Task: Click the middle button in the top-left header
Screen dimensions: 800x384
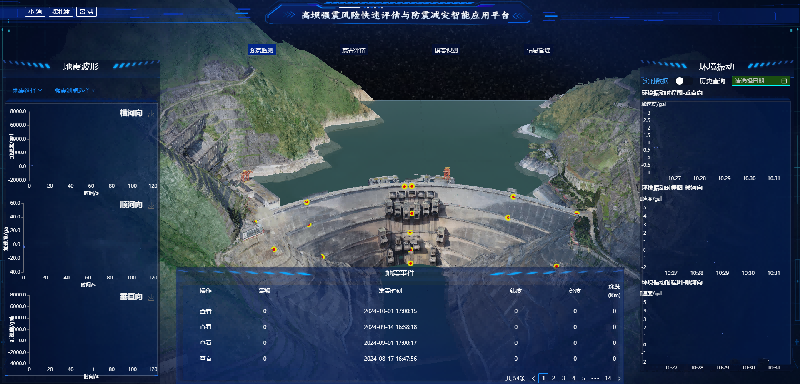Action: (61, 11)
